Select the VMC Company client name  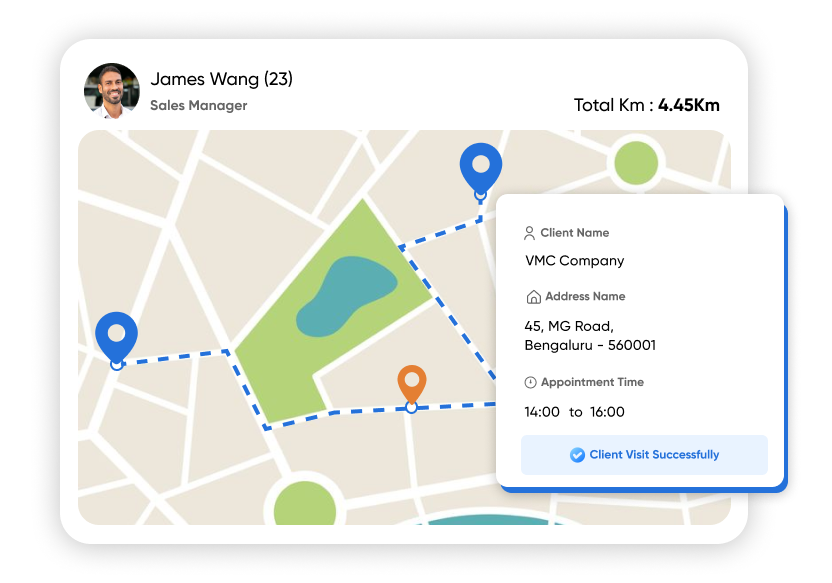pos(574,261)
